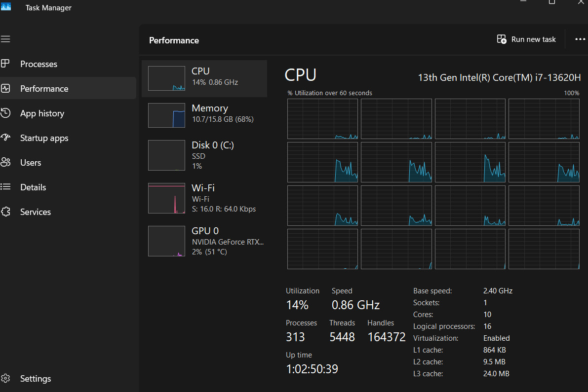The width and height of the screenshot is (588, 392).
Task: Select the Memory resource panel
Action: point(204,116)
